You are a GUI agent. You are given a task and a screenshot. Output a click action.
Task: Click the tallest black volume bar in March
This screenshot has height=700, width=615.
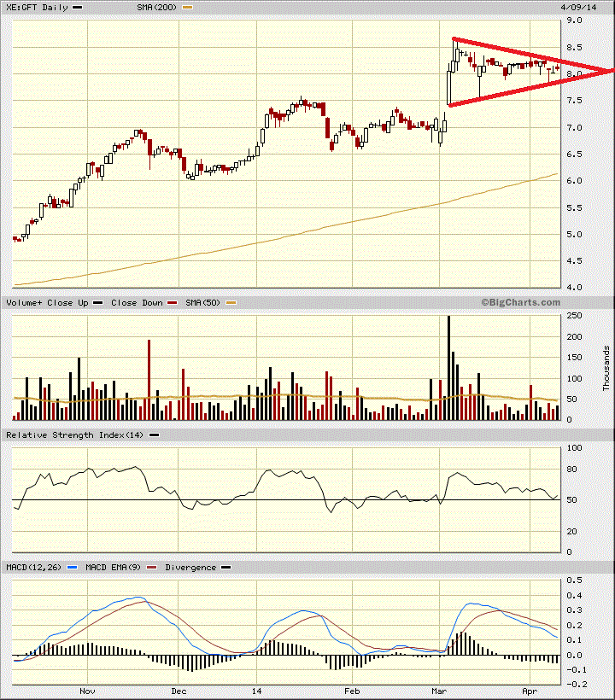tap(448, 368)
